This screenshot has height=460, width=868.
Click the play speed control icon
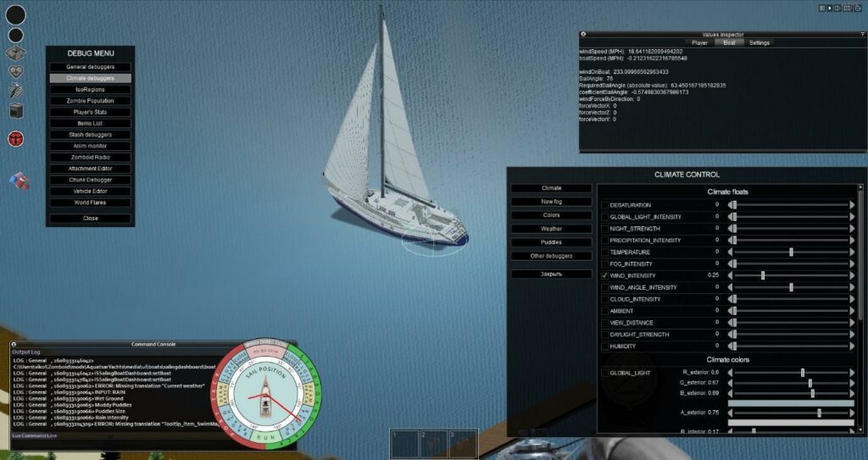pos(830,8)
